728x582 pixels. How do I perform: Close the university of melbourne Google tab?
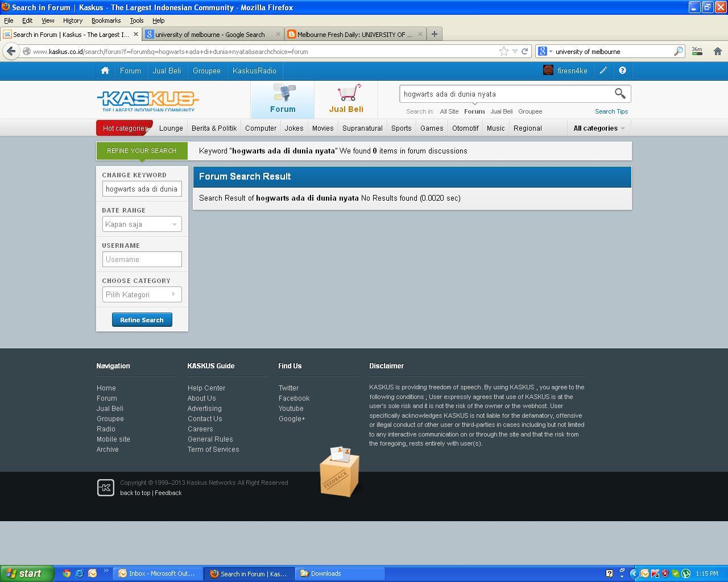click(278, 34)
